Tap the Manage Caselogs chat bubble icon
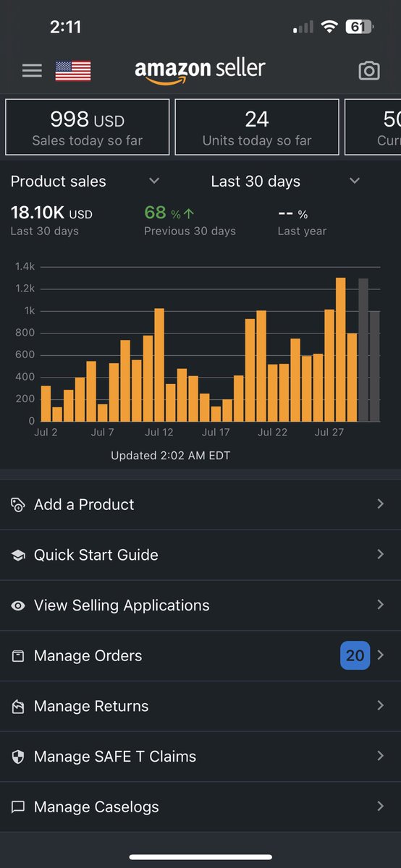Viewport: 401px width, 868px height. pyautogui.click(x=18, y=807)
